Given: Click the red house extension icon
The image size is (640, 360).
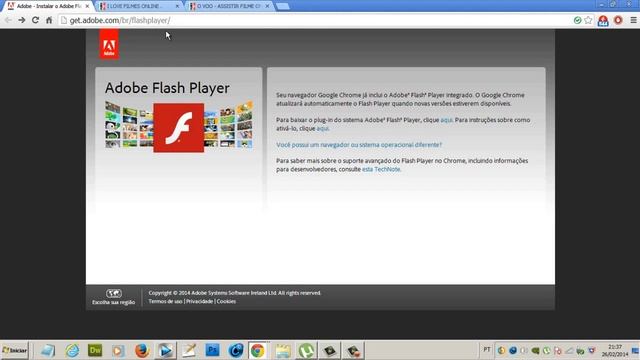Looking at the screenshot, I should pyautogui.click(x=603, y=20).
